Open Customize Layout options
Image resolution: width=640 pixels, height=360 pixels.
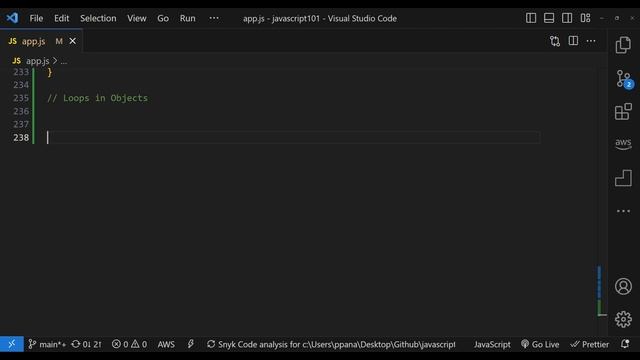(x=585, y=18)
